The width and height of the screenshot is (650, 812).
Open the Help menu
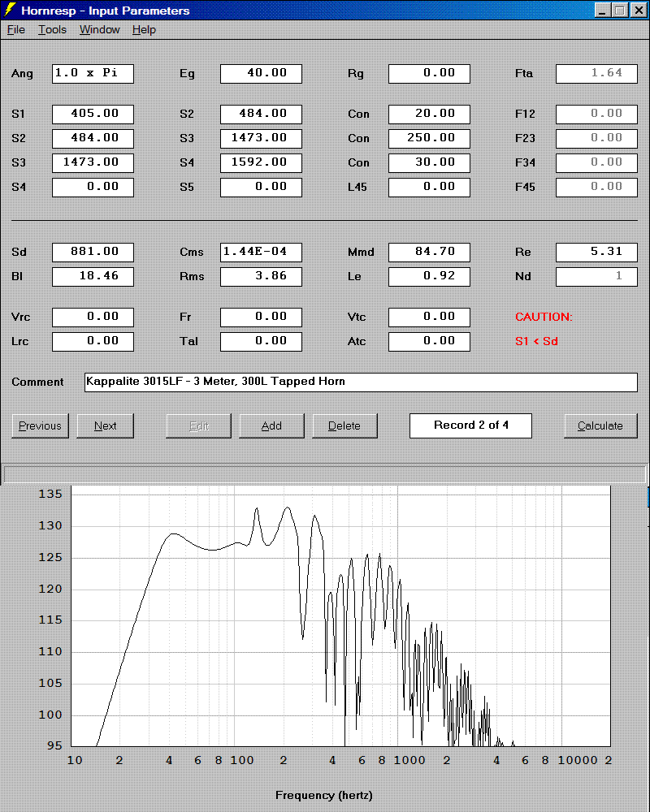pyautogui.click(x=144, y=30)
